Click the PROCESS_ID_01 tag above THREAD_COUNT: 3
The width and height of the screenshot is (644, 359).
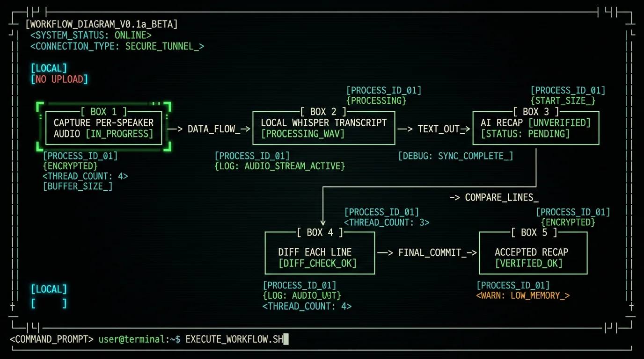coord(381,212)
